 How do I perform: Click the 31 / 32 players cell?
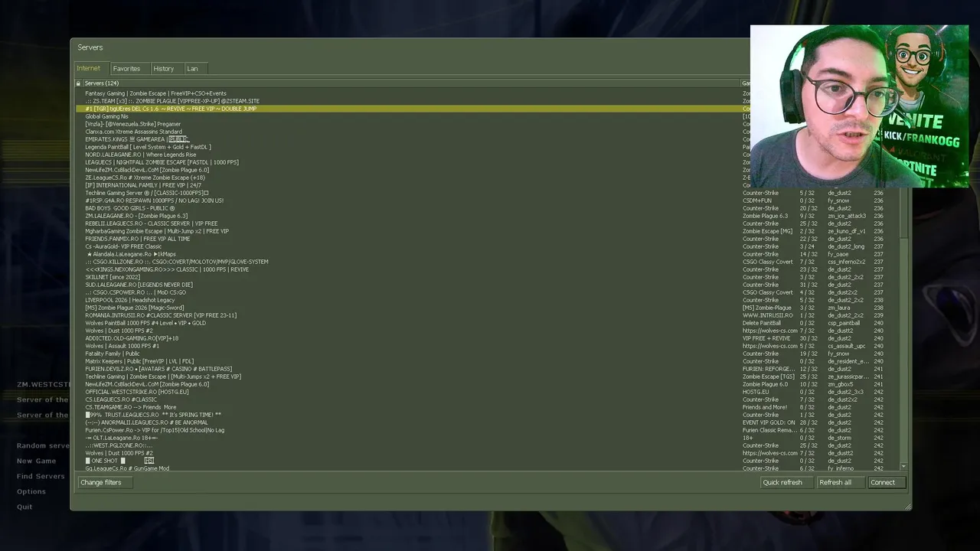point(807,285)
